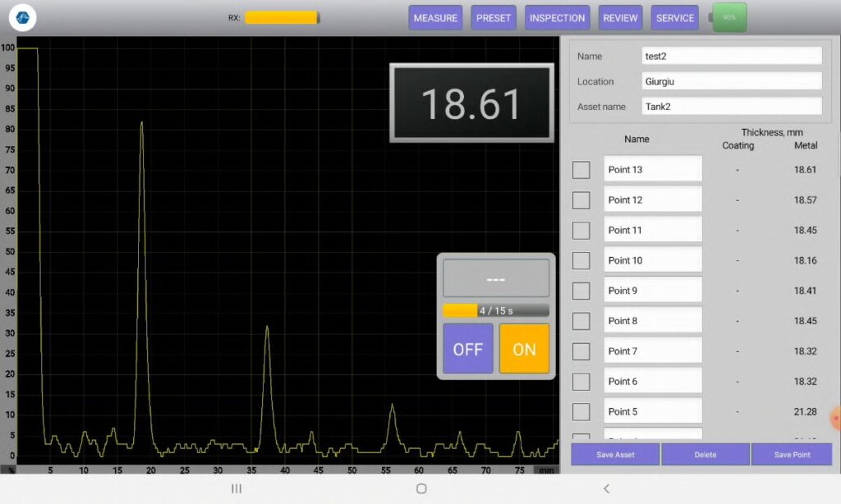
Task: Check the Point 12 checkbox
Action: (x=581, y=200)
